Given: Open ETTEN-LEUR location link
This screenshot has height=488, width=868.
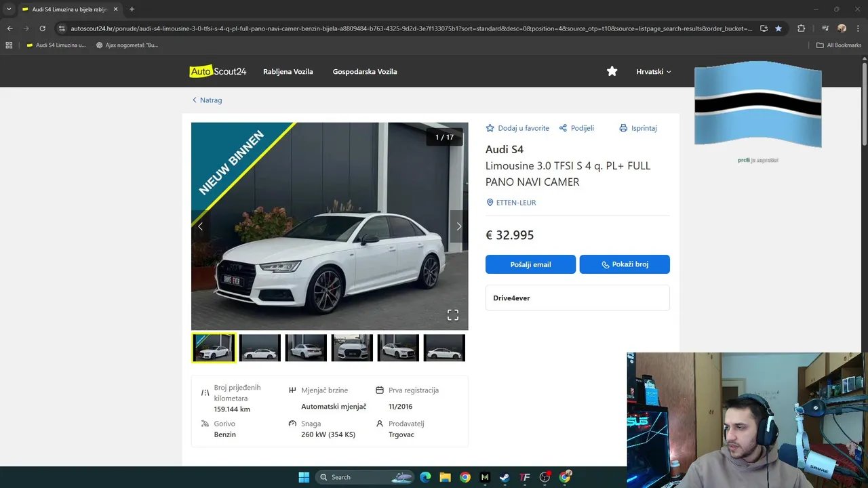Looking at the screenshot, I should (x=511, y=203).
